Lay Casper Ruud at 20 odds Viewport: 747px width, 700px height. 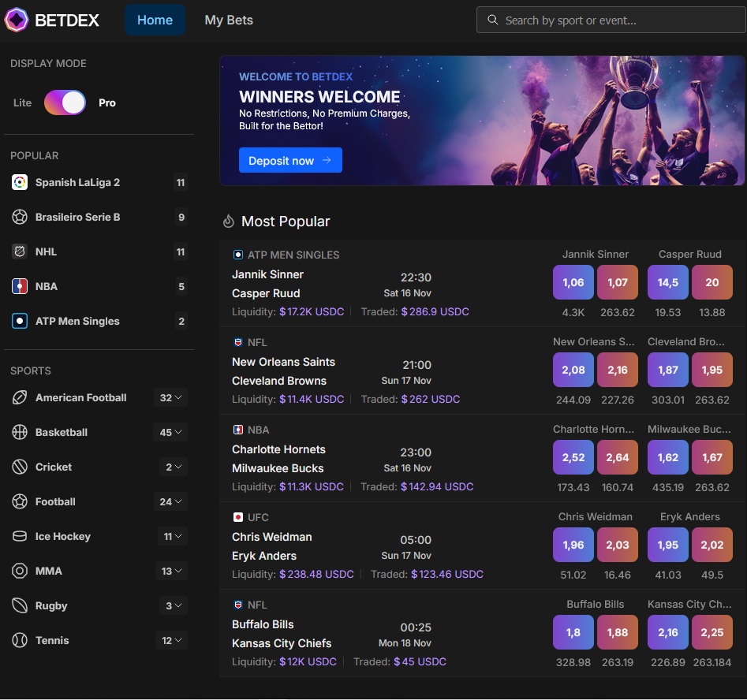pyautogui.click(x=712, y=282)
